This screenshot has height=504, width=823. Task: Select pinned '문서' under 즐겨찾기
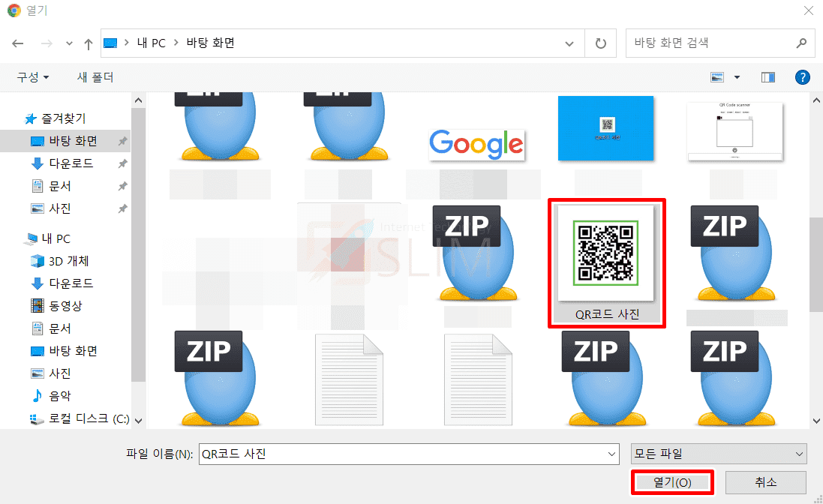coord(60,186)
